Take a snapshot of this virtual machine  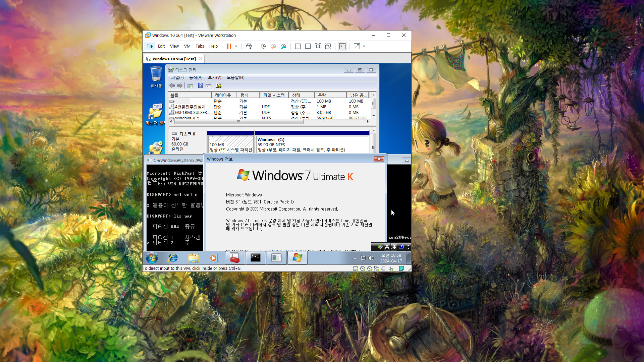[263, 46]
